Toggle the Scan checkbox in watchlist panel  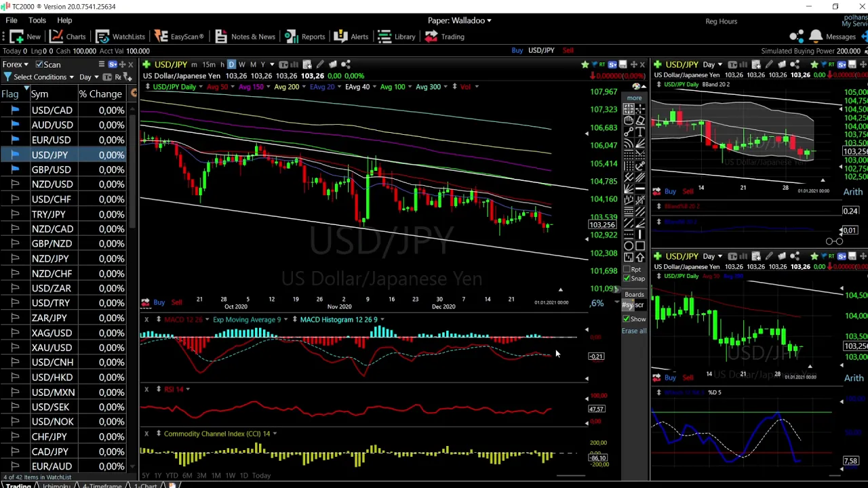39,64
